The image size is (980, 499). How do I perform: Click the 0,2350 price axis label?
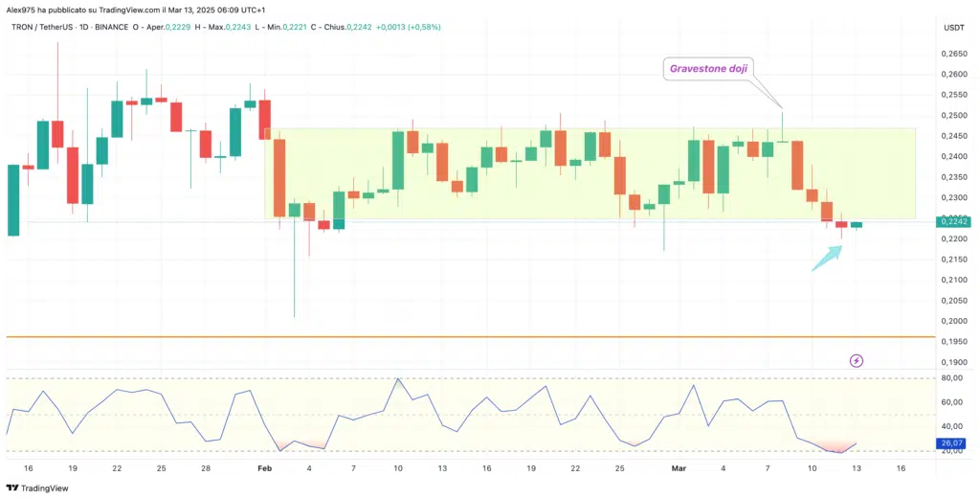coord(952,177)
